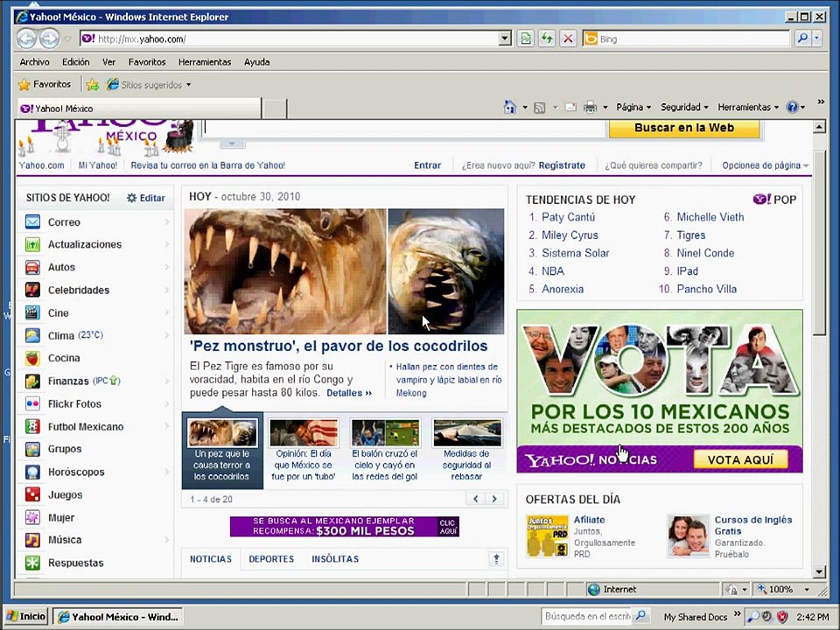The image size is (840, 630).
Task: Click the VOTA AQUÍ button
Action: coord(740,459)
